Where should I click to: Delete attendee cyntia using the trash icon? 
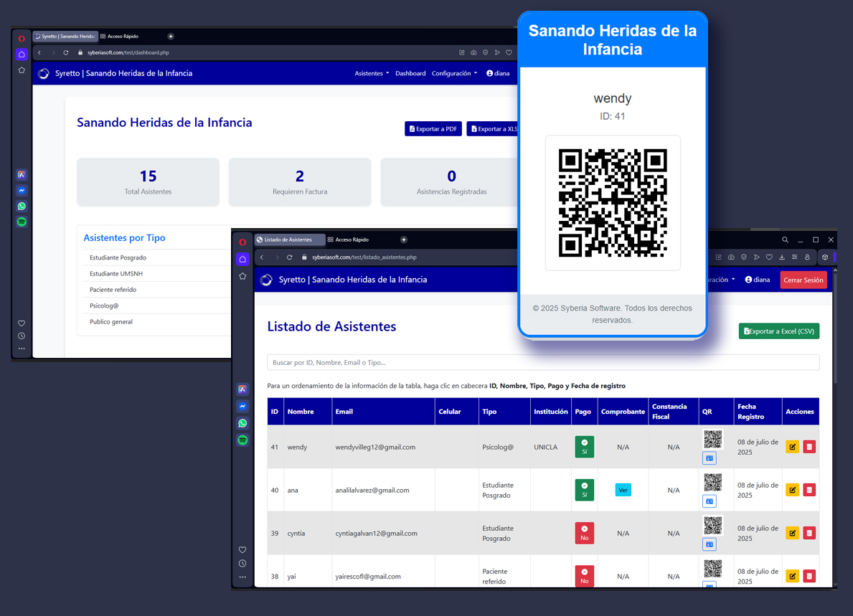tap(809, 533)
